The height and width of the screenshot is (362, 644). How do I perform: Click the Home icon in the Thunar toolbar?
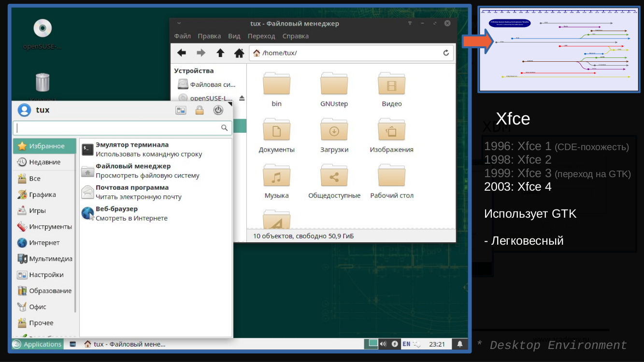(x=239, y=53)
